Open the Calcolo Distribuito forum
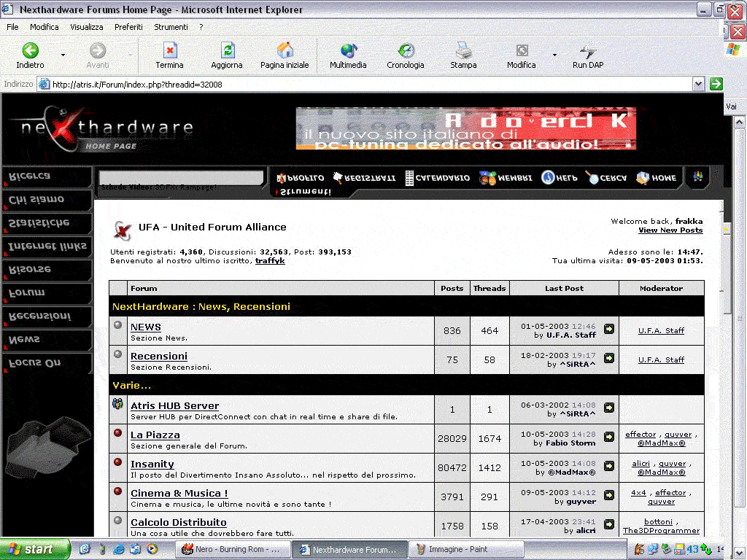The image size is (747, 560). (x=179, y=522)
